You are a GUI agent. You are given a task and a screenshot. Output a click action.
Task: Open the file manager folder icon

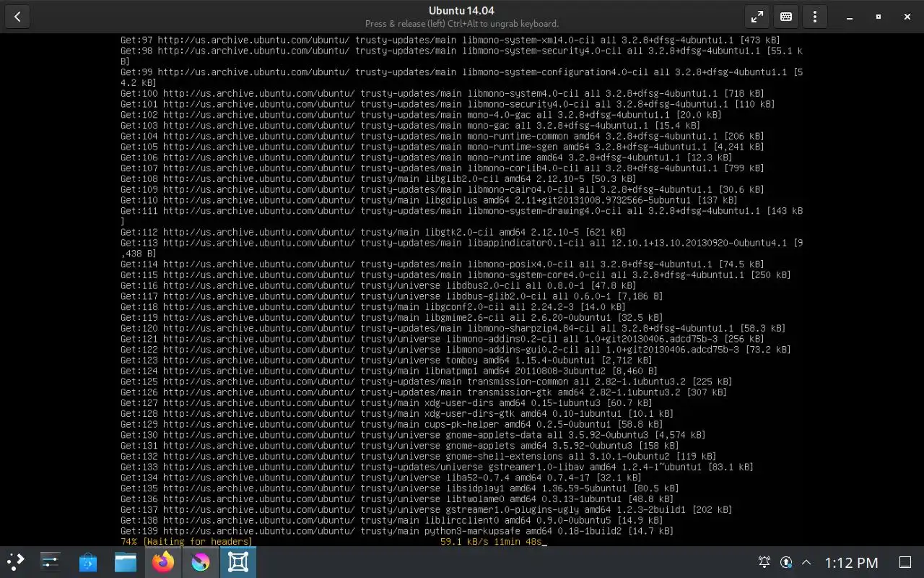(x=126, y=562)
